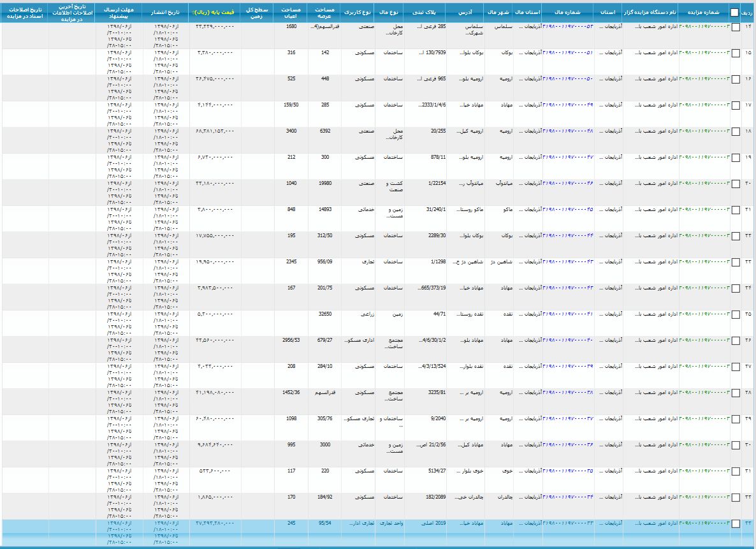Check the checkbox for row 15 (بوکان)
756x549 pixels.
pyautogui.click(x=736, y=54)
